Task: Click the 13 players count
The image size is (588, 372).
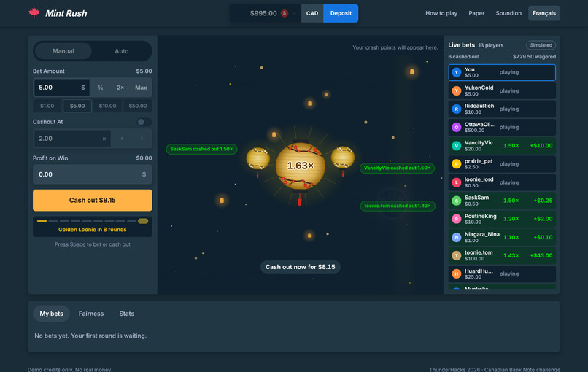Action: pyautogui.click(x=491, y=45)
